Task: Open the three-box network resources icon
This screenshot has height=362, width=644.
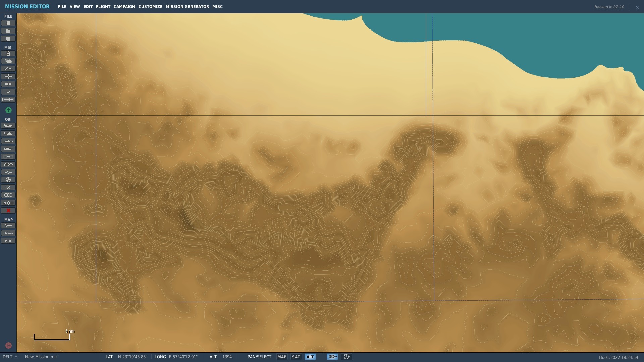Action: (x=8, y=100)
